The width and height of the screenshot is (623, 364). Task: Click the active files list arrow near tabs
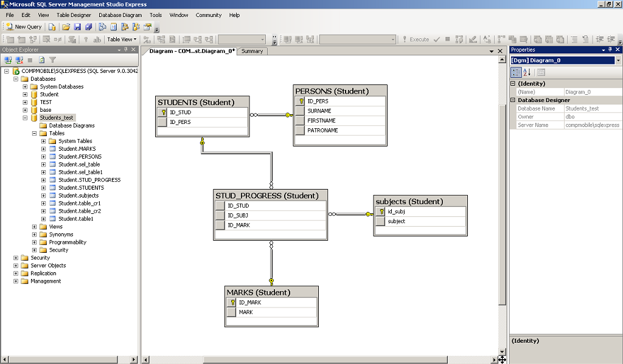[x=492, y=51]
